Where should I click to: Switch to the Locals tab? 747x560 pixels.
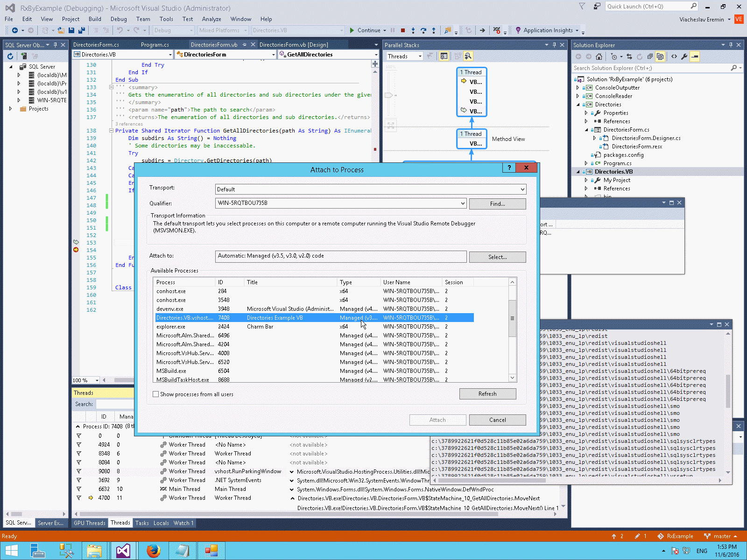161,523
